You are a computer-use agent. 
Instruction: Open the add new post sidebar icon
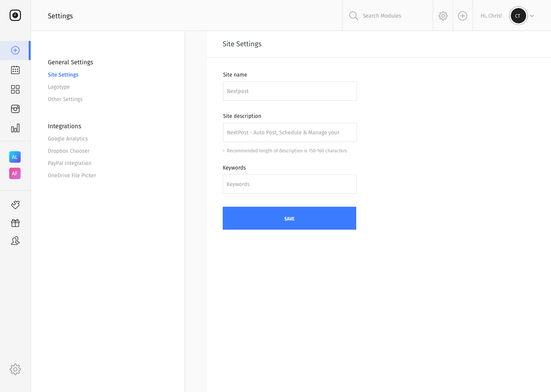coord(15,50)
